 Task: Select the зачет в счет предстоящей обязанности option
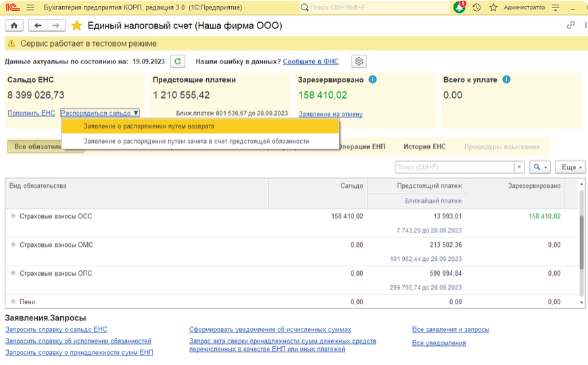[x=196, y=141]
